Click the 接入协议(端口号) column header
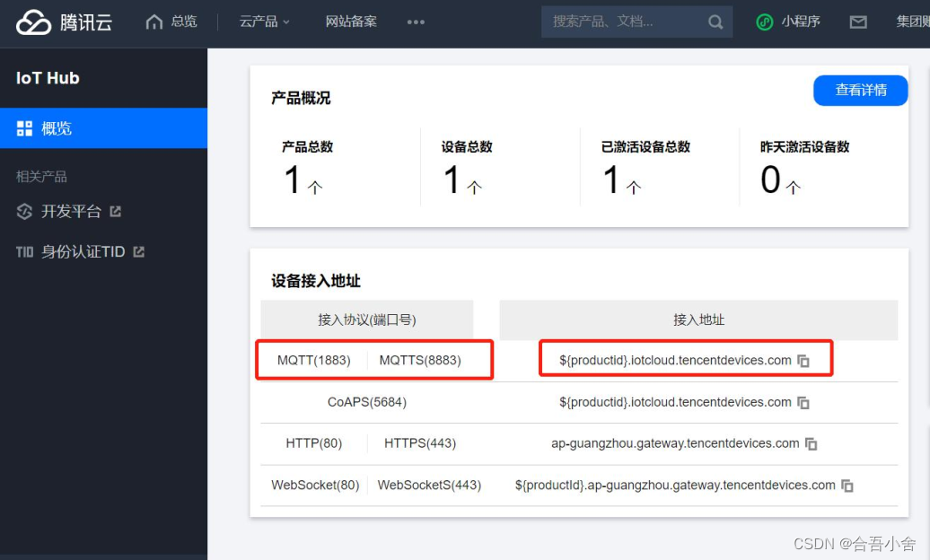The height and width of the screenshot is (560, 930). point(367,319)
